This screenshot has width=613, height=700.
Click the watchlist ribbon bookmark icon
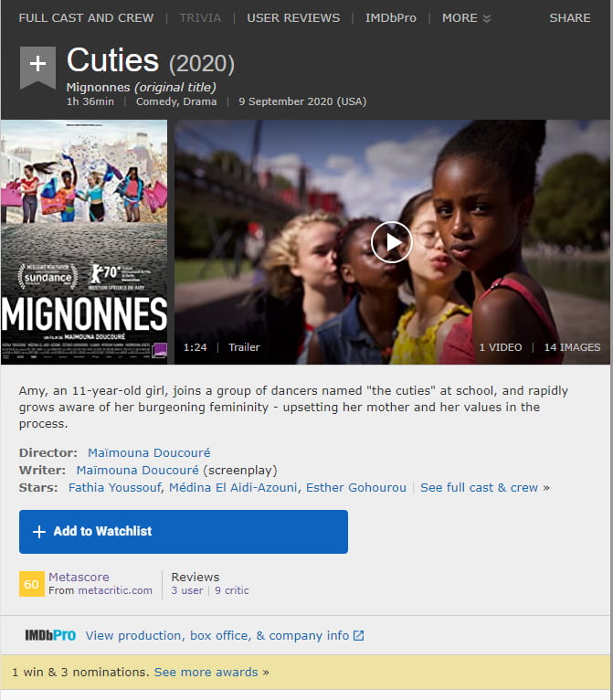[37, 69]
